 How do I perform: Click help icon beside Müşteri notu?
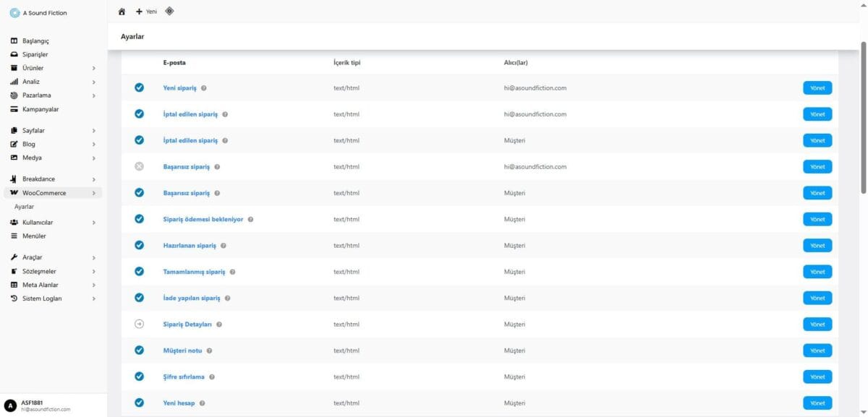[x=209, y=351]
